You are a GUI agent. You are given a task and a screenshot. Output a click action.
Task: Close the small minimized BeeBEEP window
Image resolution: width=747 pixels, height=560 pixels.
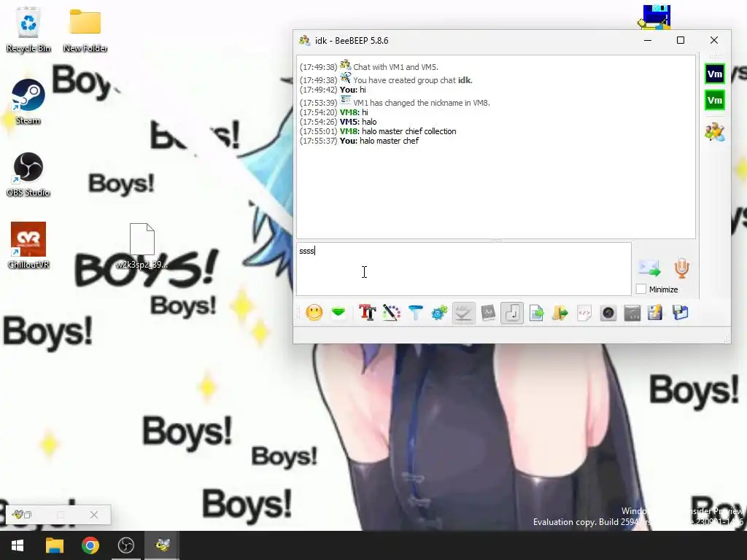point(94,515)
